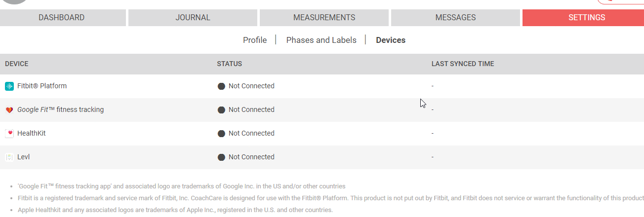
Task: Open the Profile settings section
Action: click(x=255, y=40)
